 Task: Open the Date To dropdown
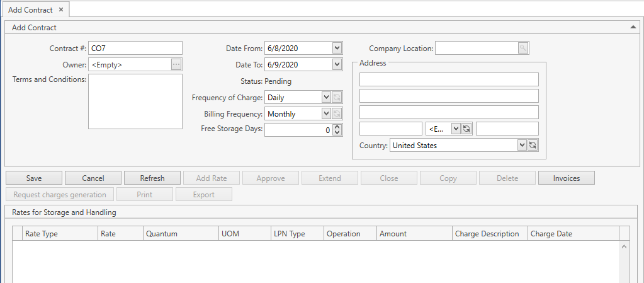click(x=337, y=64)
